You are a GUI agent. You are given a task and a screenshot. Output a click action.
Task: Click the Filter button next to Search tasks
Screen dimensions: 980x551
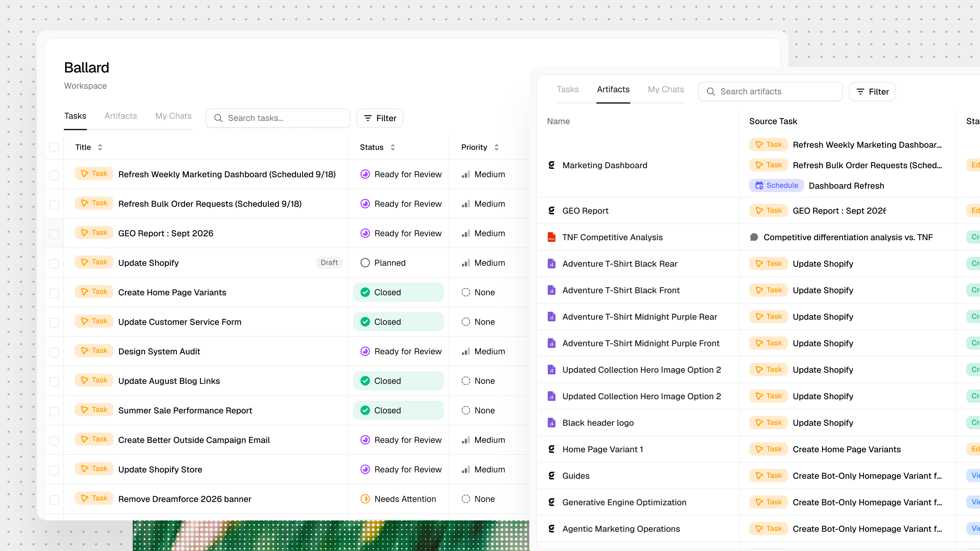[x=380, y=118]
